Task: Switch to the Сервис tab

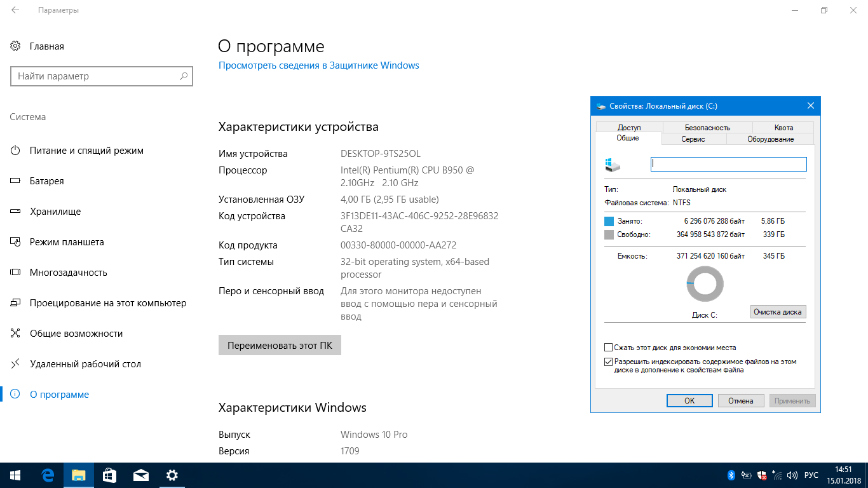Action: [693, 139]
